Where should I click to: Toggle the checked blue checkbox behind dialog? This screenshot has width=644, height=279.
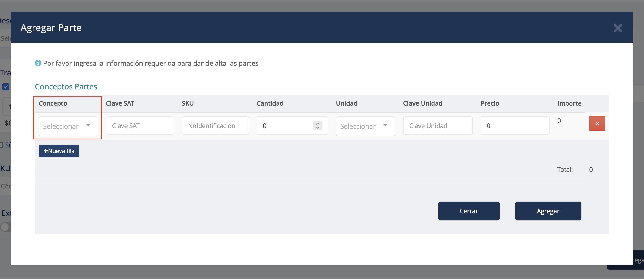(x=6, y=87)
